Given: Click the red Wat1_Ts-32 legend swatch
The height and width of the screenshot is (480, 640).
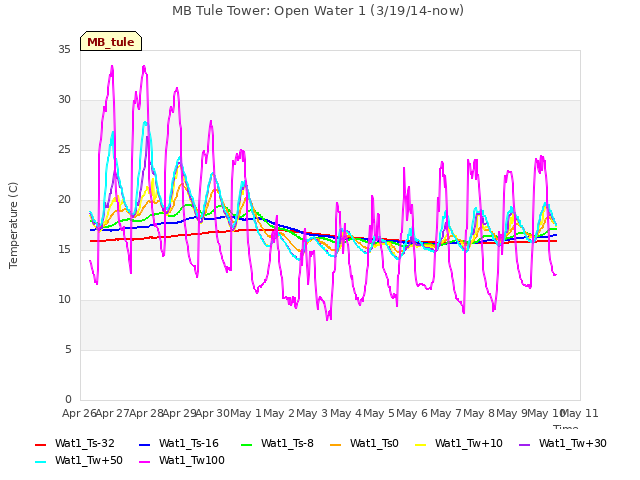Looking at the screenshot, I should [x=40, y=444].
